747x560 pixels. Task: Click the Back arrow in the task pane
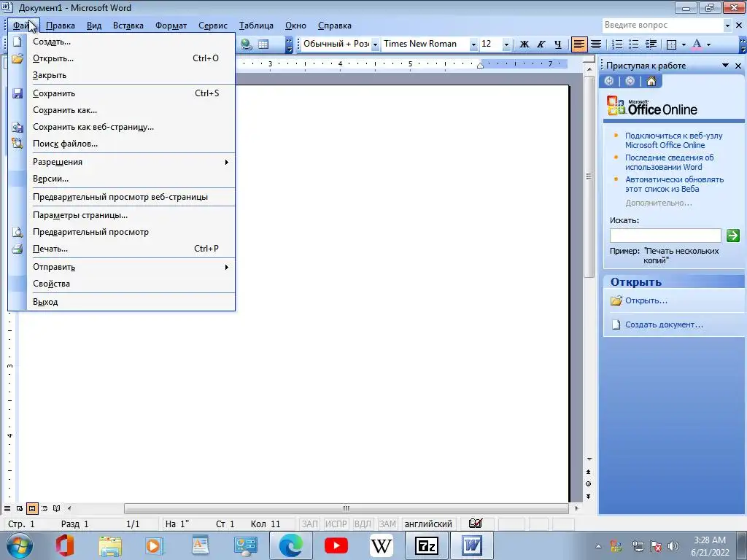coord(609,82)
